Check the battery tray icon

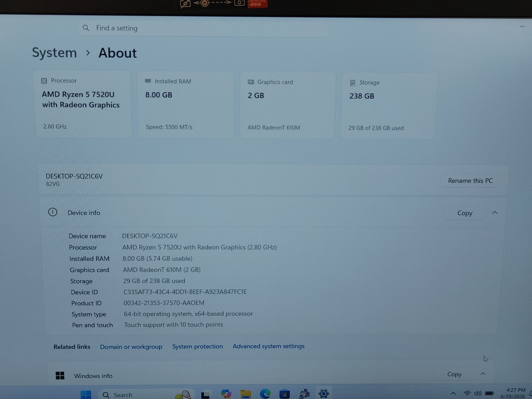(489, 393)
